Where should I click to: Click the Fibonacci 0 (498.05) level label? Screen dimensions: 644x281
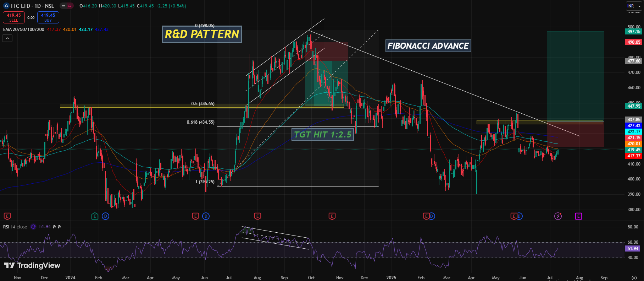(x=205, y=26)
